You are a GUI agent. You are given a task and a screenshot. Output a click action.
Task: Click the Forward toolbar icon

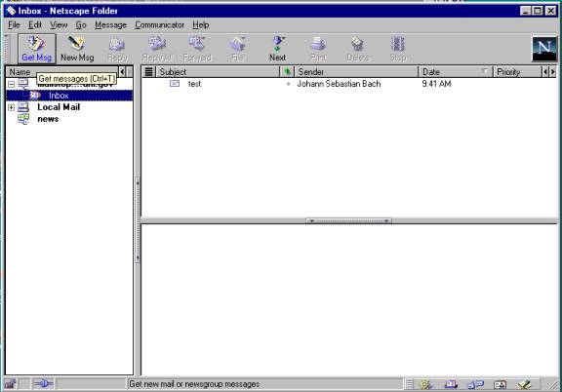[197, 49]
